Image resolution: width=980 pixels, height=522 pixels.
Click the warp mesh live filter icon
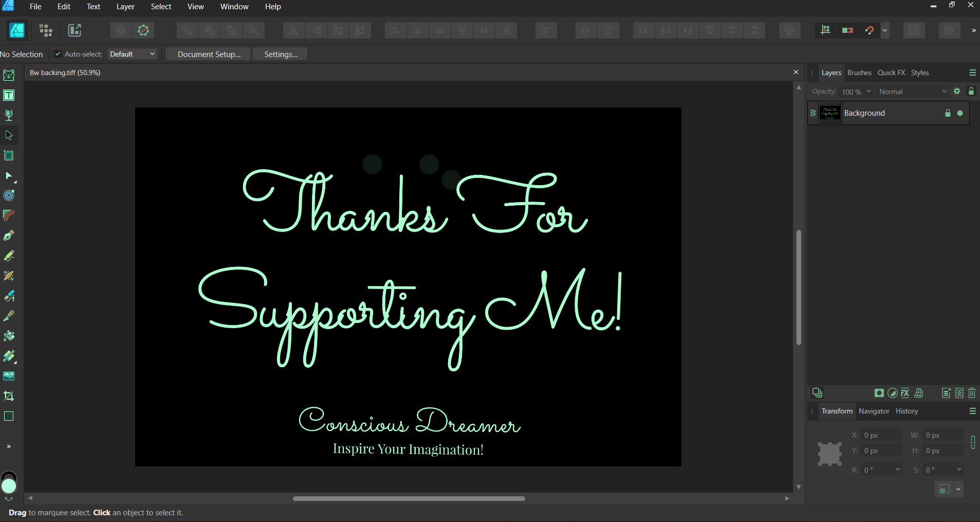coord(919,393)
